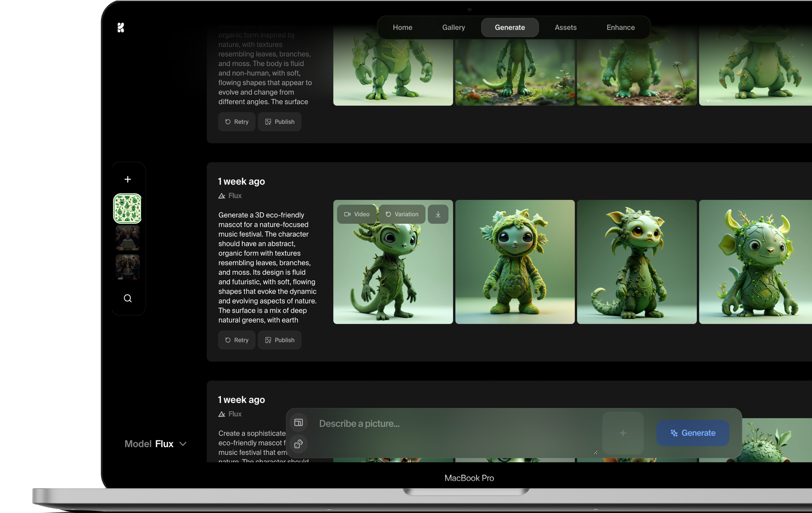The width and height of the screenshot is (812, 513).
Task: Click the sidebar search icon
Action: tap(128, 298)
